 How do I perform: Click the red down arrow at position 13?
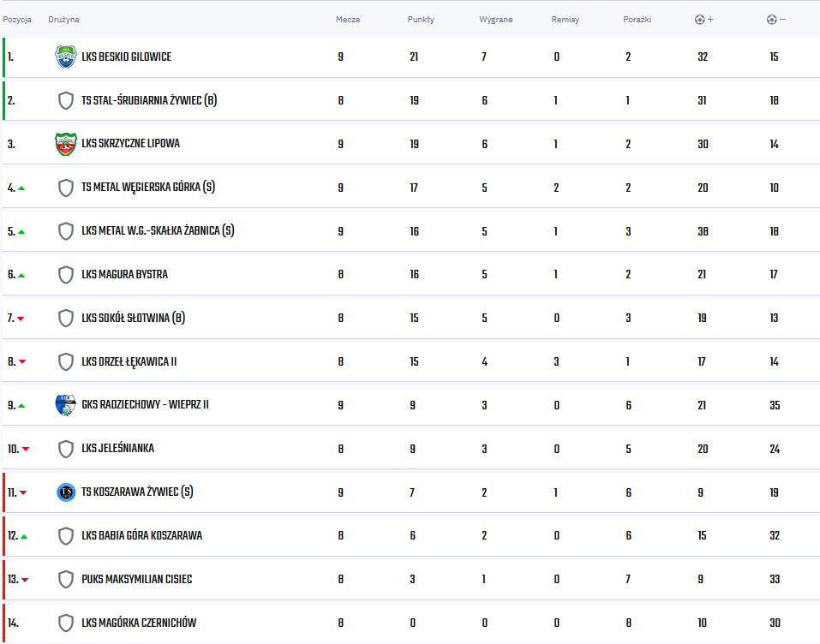25,580
